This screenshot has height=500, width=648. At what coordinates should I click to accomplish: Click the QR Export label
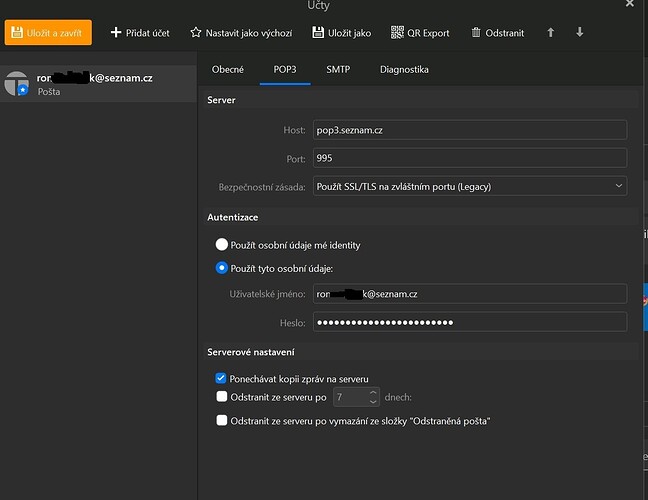click(x=428, y=33)
